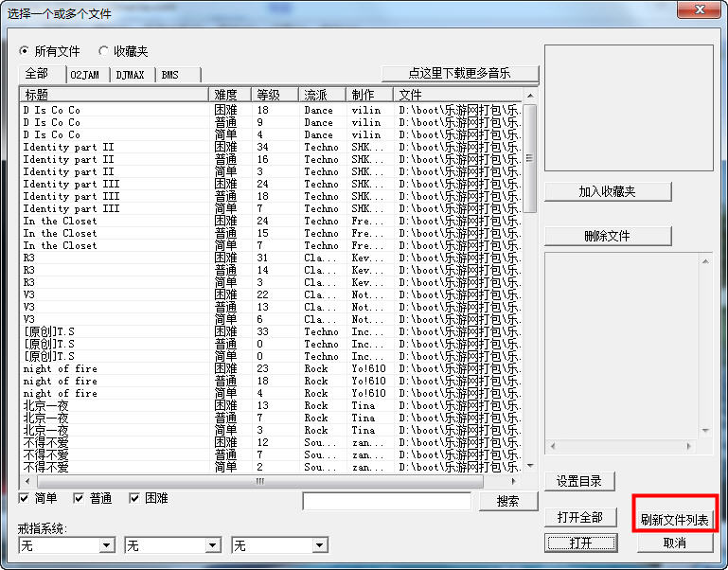Select D Is Co Co level 18 row
Screen dimensions: 728x570
[x=272, y=110]
